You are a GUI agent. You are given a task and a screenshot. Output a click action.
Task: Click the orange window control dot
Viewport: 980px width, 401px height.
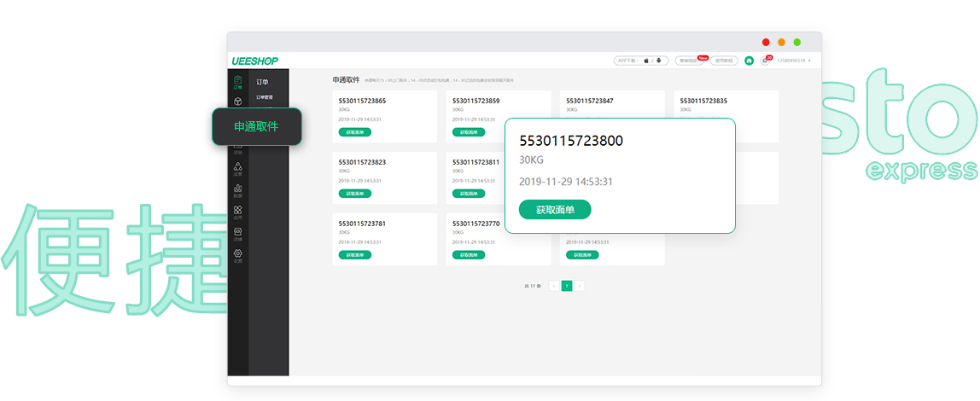click(781, 42)
